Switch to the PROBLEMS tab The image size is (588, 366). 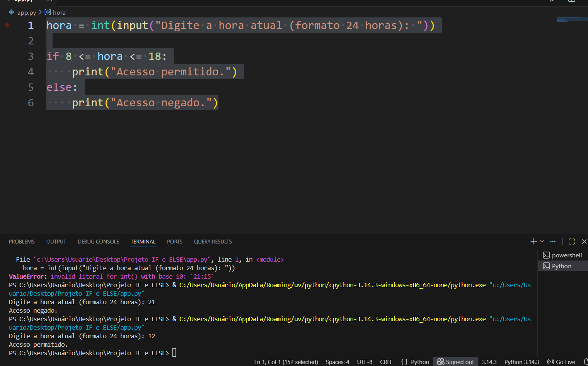pos(22,242)
